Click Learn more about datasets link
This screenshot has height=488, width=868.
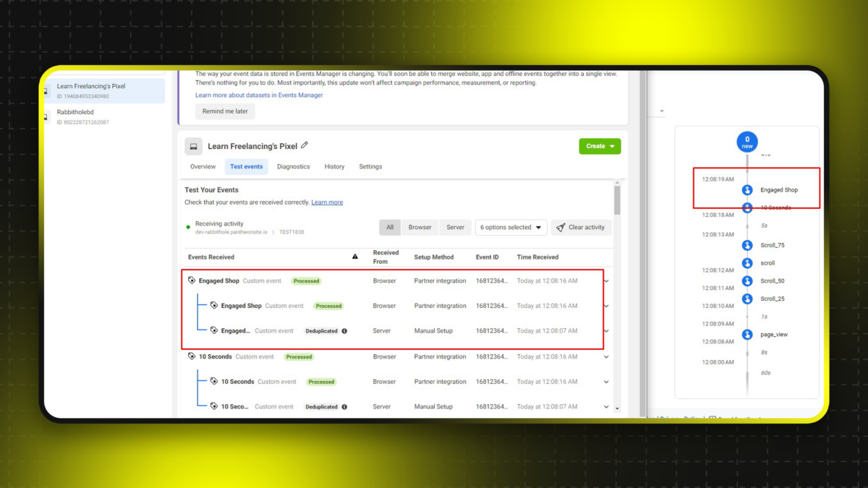[x=259, y=95]
